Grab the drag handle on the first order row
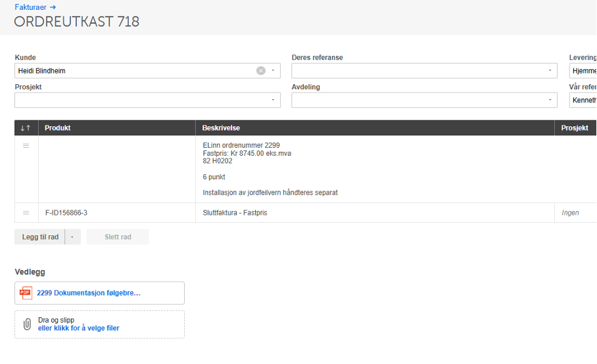This screenshot has height=364, width=597. (x=26, y=146)
